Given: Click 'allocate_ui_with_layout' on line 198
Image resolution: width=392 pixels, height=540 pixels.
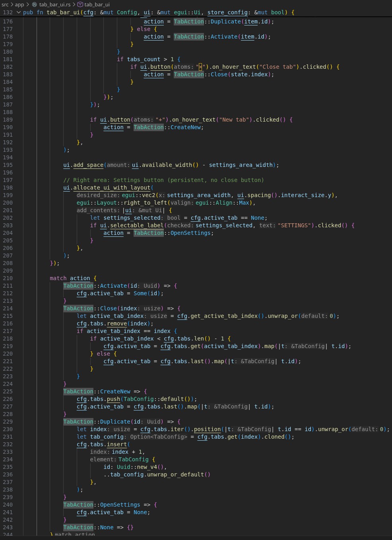Looking at the screenshot, I should tap(112, 188).
